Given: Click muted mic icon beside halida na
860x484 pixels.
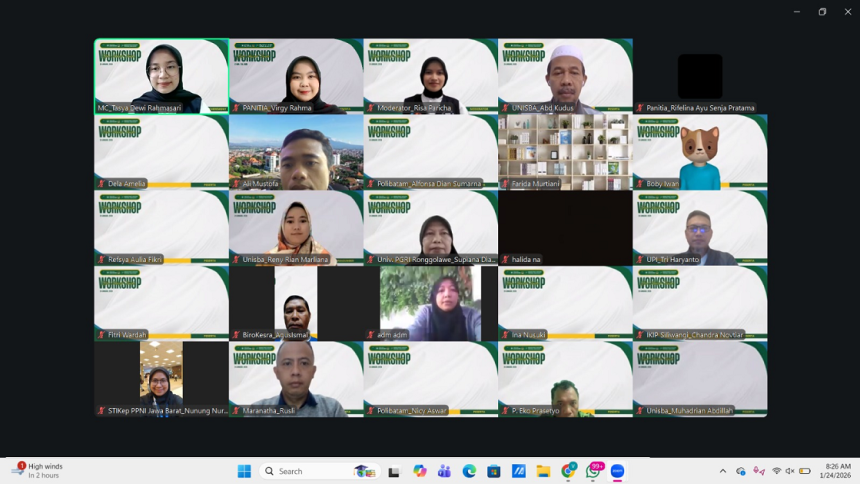Looking at the screenshot, I should (506, 260).
